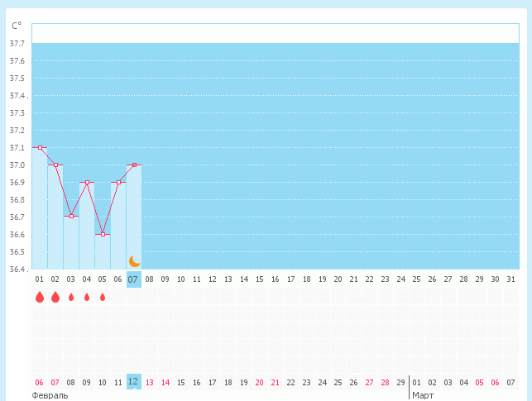
Task: Select cycle day 14 in the day-number row
Action: tap(243, 279)
